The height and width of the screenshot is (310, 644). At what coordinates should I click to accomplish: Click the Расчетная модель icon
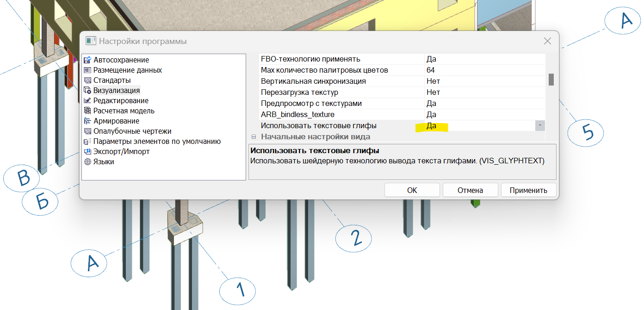(87, 111)
